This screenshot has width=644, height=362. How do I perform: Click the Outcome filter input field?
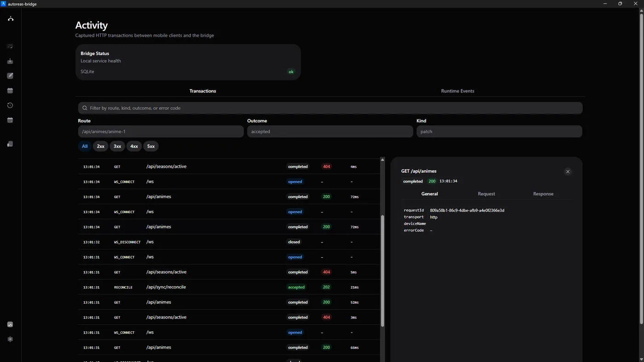(330, 131)
